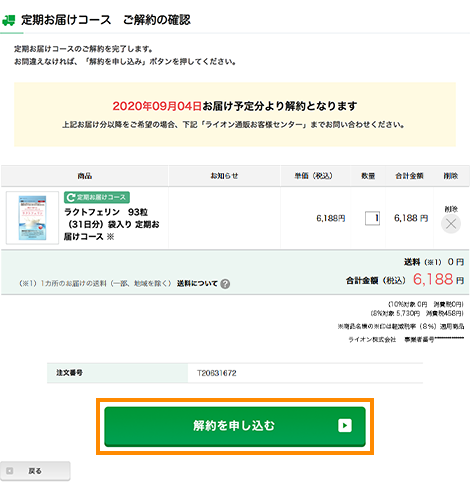Click the back button's small square icon
This screenshot has width=470, height=494.
tap(10, 471)
